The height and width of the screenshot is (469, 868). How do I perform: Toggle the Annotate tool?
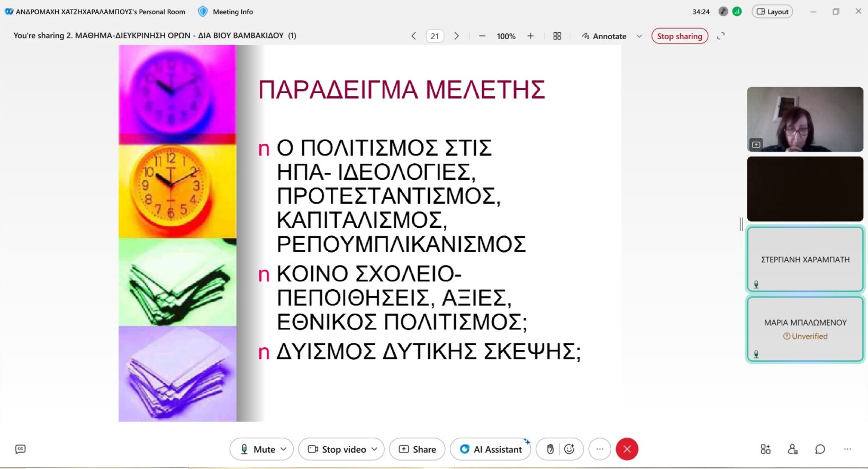click(x=604, y=36)
